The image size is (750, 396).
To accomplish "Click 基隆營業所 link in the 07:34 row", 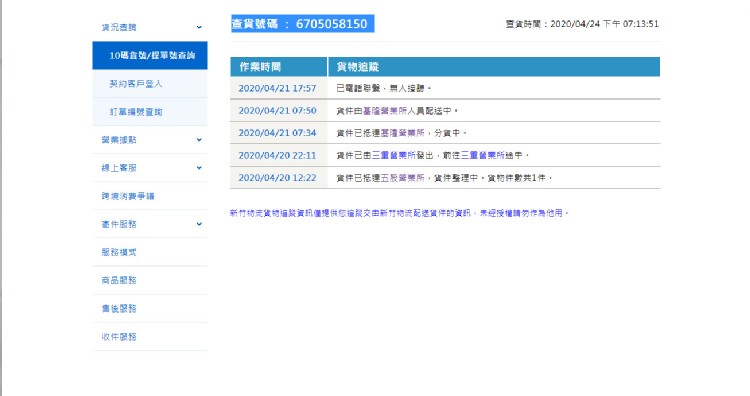I will [x=402, y=133].
